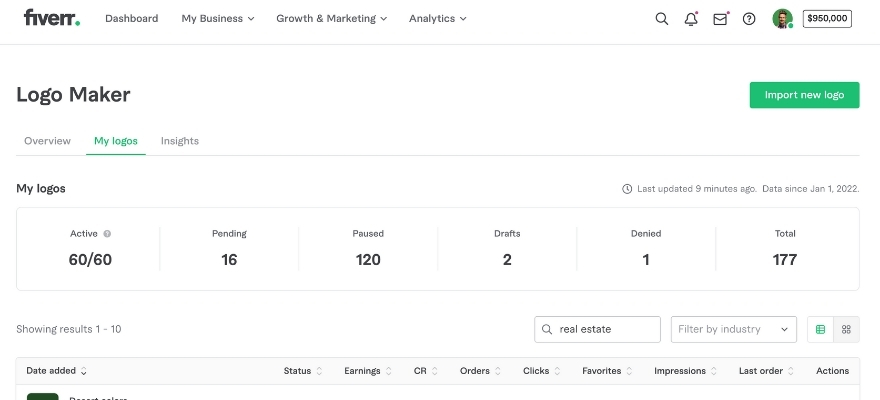Sort by Clicks column arrows
The image size is (880, 400).
[x=557, y=371]
